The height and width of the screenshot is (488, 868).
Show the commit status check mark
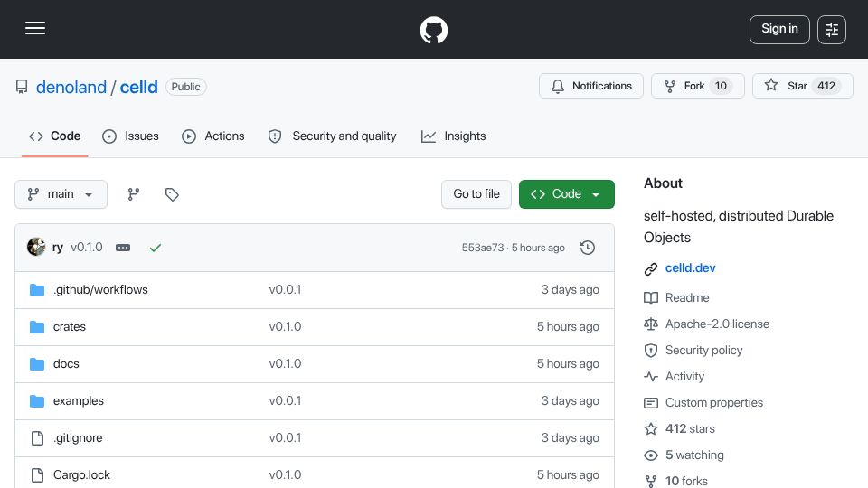[155, 248]
